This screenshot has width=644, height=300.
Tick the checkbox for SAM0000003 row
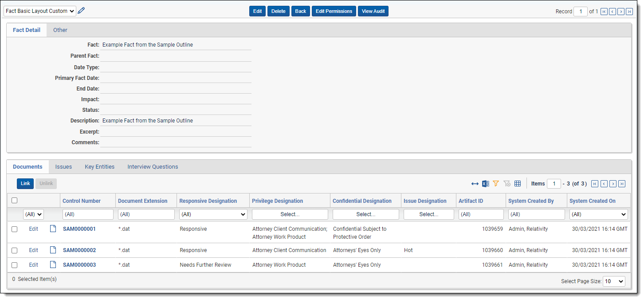point(15,265)
